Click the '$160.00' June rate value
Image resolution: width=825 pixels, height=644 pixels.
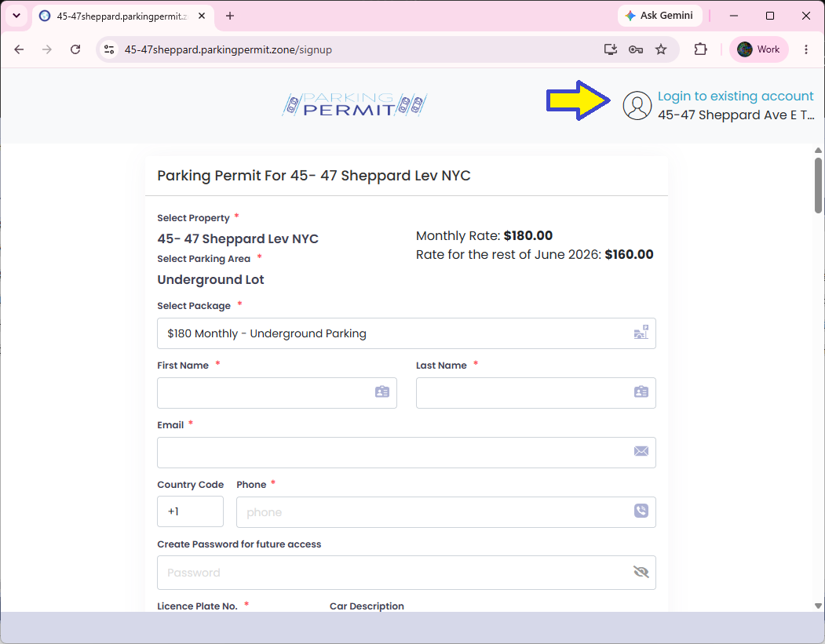click(629, 254)
